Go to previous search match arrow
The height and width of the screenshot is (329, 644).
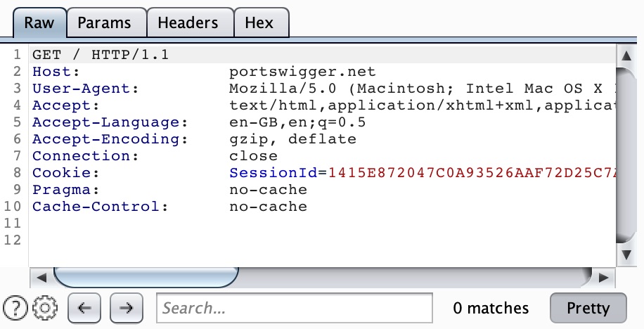click(84, 308)
